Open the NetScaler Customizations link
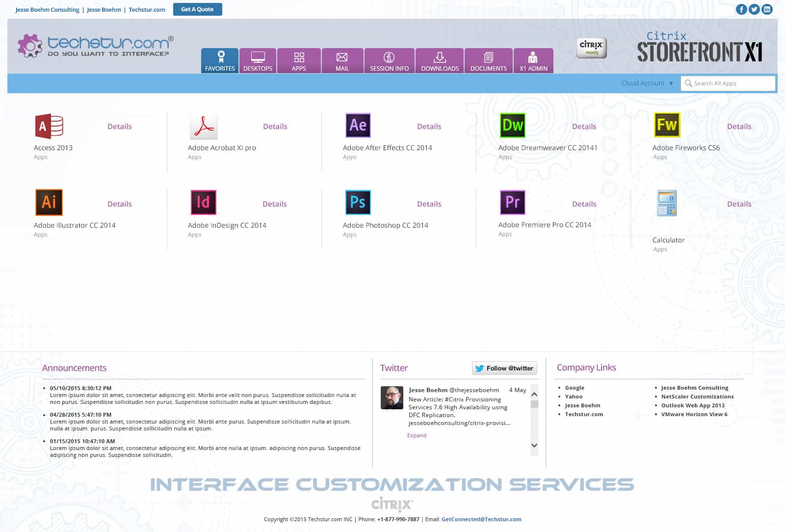 (x=697, y=397)
